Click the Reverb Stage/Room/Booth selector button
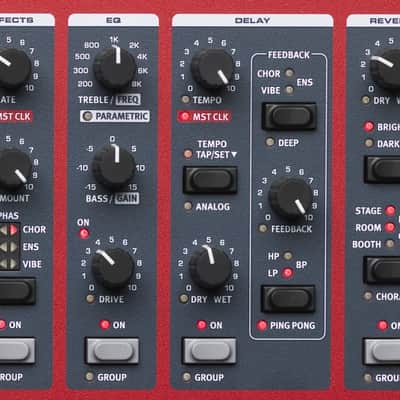Image resolution: width=400 pixels, height=400 pixels. click(x=383, y=270)
